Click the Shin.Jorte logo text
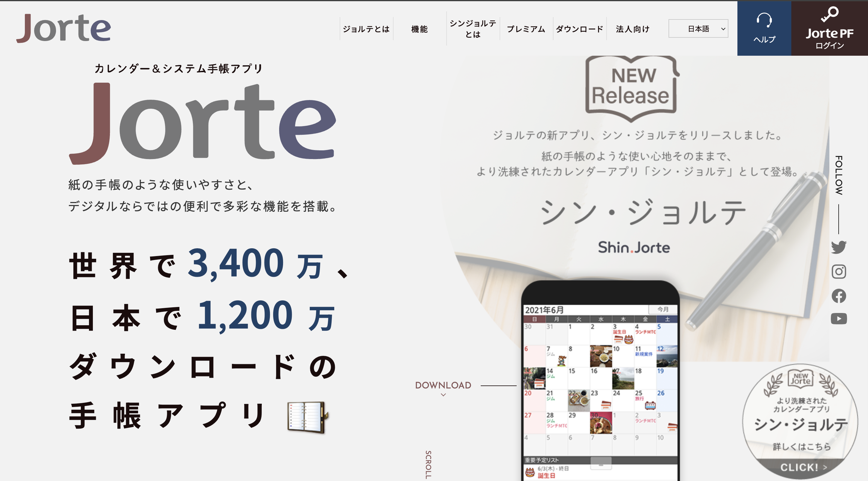 tap(634, 248)
